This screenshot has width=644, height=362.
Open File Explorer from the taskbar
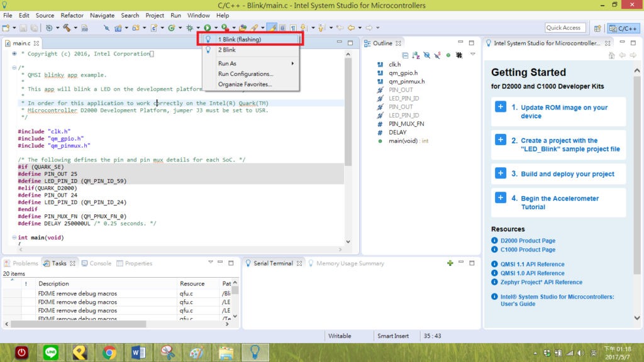tap(226, 353)
